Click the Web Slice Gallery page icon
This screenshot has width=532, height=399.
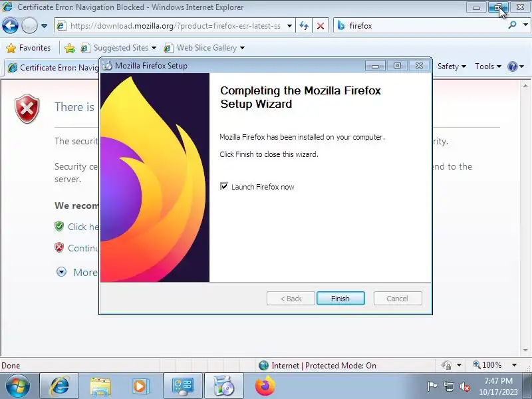[x=168, y=48]
